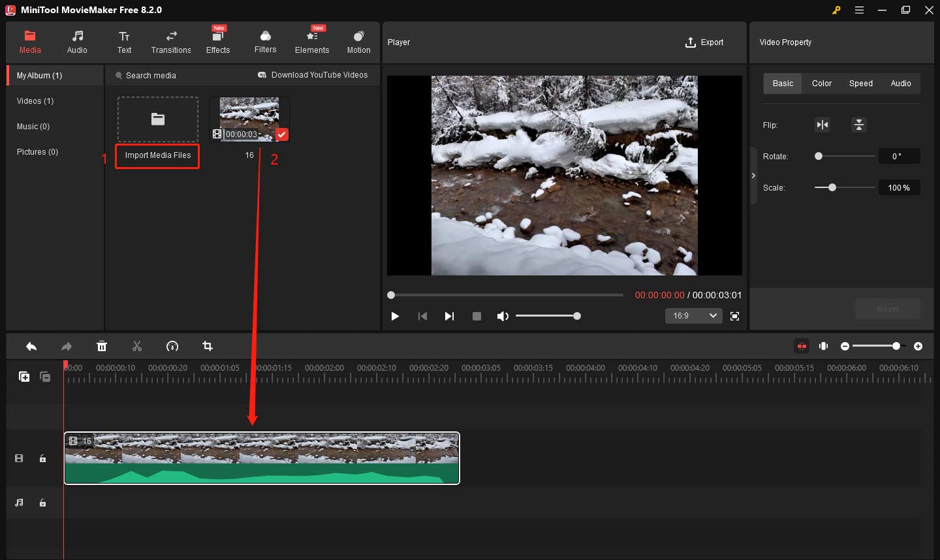This screenshot has width=940, height=560.
Task: Flip the video horizontally
Action: coord(822,125)
